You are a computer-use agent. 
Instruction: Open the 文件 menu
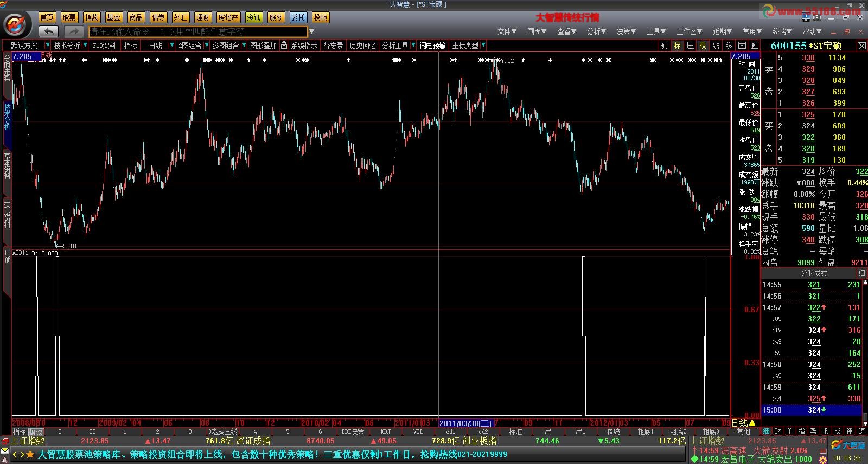click(507, 31)
